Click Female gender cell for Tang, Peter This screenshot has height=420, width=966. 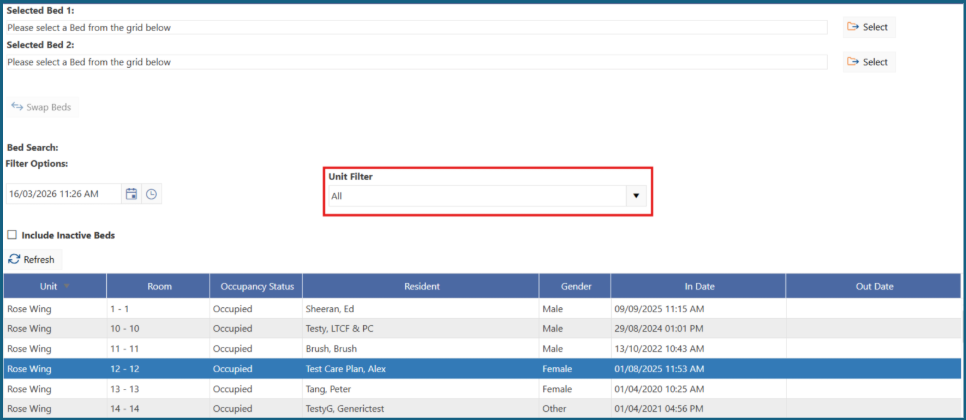tap(575, 389)
